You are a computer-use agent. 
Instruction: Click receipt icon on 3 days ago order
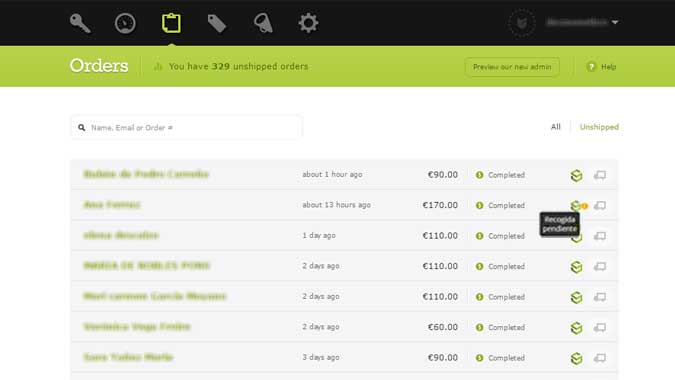click(x=600, y=358)
